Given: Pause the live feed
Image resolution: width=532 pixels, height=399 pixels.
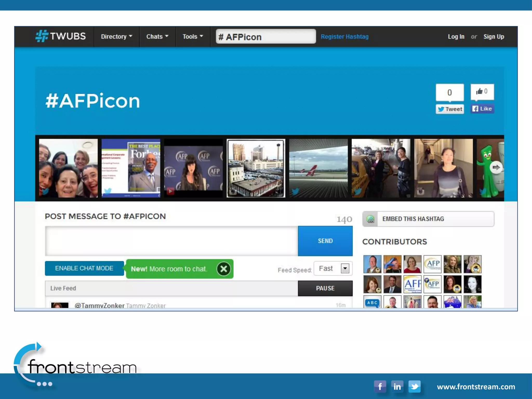Looking at the screenshot, I should 325,288.
